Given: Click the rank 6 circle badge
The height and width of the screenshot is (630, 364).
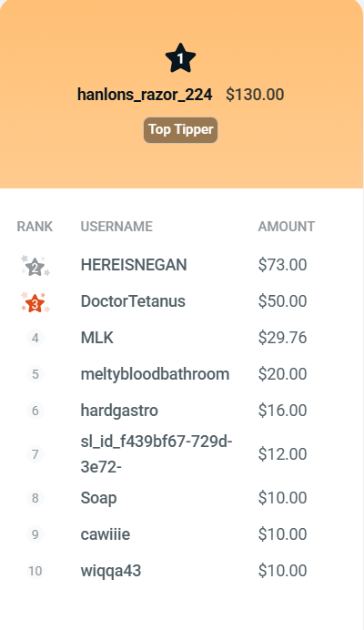Looking at the screenshot, I should coord(35,411).
